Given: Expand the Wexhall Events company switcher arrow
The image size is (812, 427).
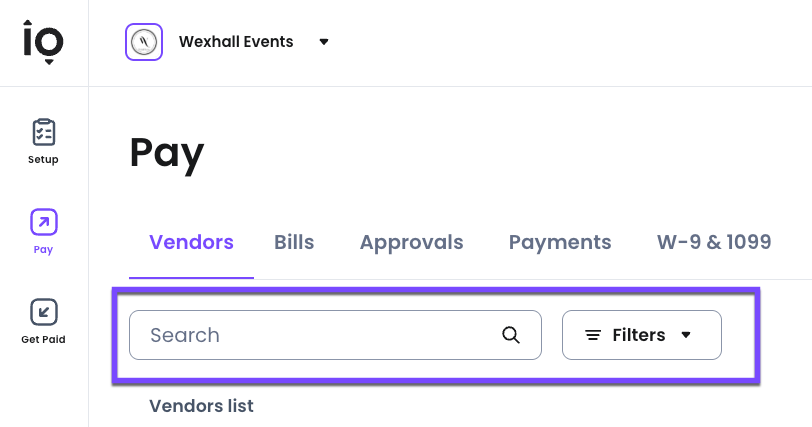Looking at the screenshot, I should pos(323,42).
